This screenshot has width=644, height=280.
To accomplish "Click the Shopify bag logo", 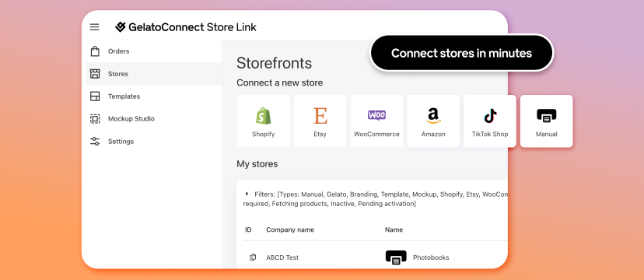I will (263, 116).
